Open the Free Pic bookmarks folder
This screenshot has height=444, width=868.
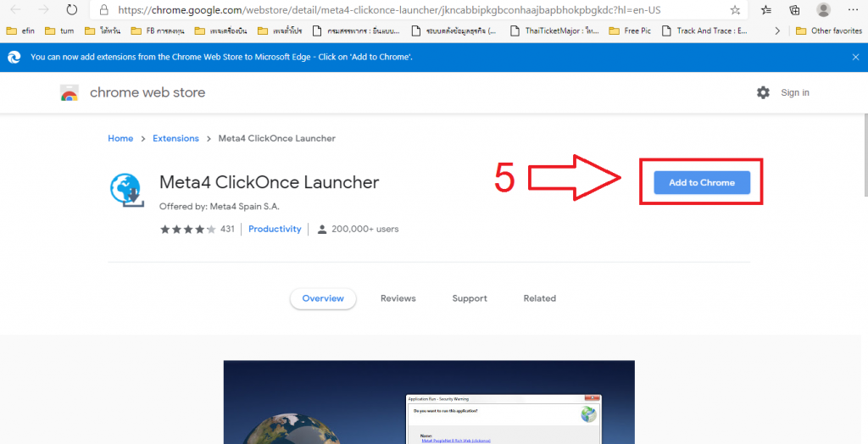click(x=630, y=31)
